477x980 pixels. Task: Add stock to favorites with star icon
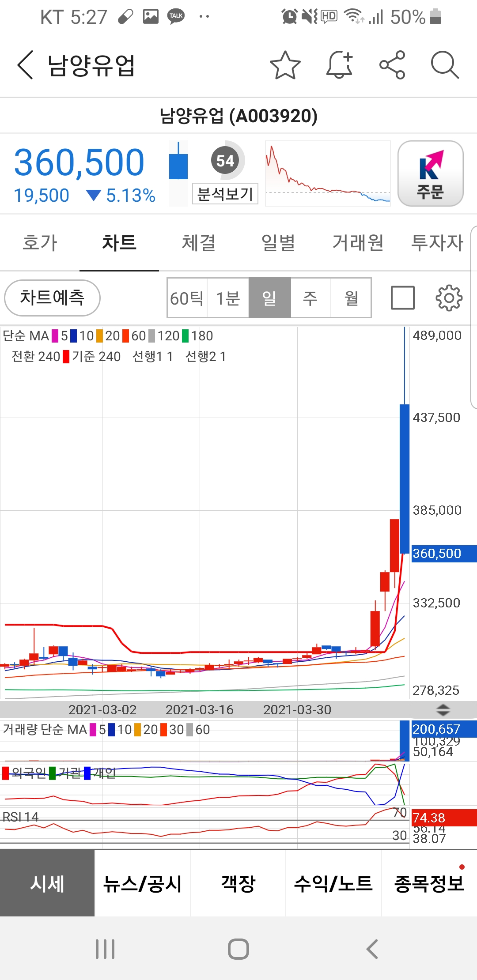point(285,65)
